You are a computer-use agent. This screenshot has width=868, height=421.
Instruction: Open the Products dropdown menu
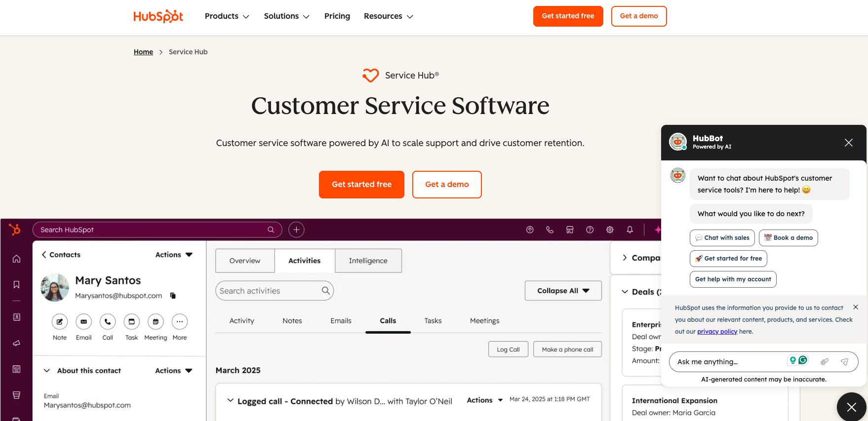pyautogui.click(x=227, y=16)
